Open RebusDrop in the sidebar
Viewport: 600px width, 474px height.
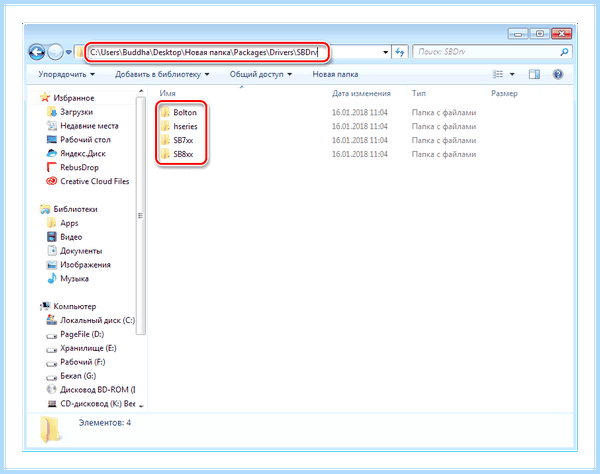[x=79, y=168]
